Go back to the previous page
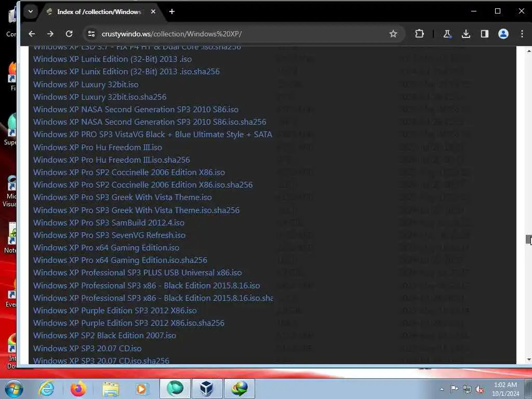 [32, 34]
